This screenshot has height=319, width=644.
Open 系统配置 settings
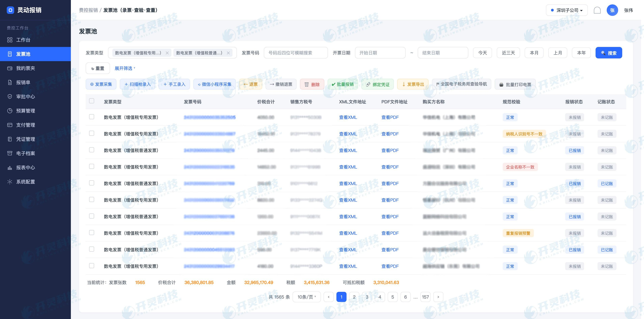[x=35, y=182]
